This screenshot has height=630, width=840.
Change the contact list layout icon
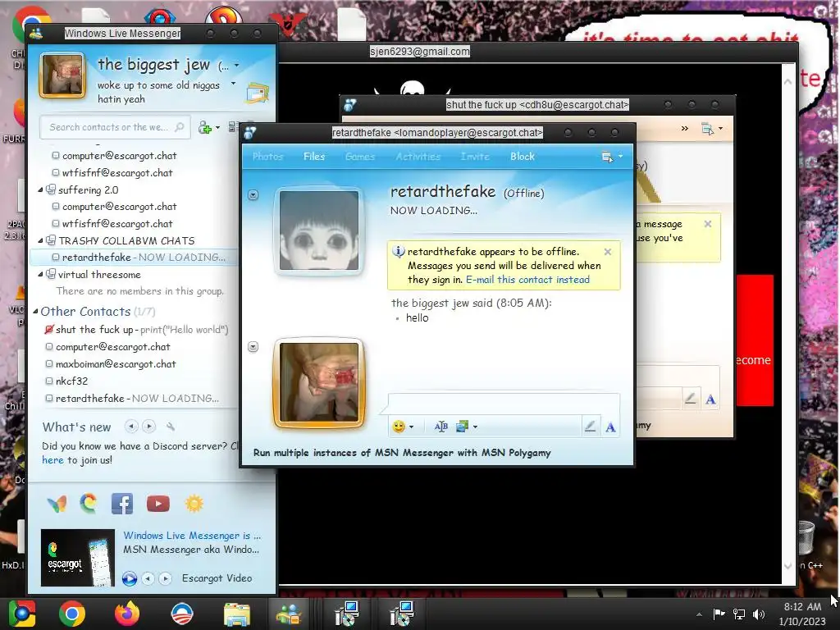click(x=232, y=127)
